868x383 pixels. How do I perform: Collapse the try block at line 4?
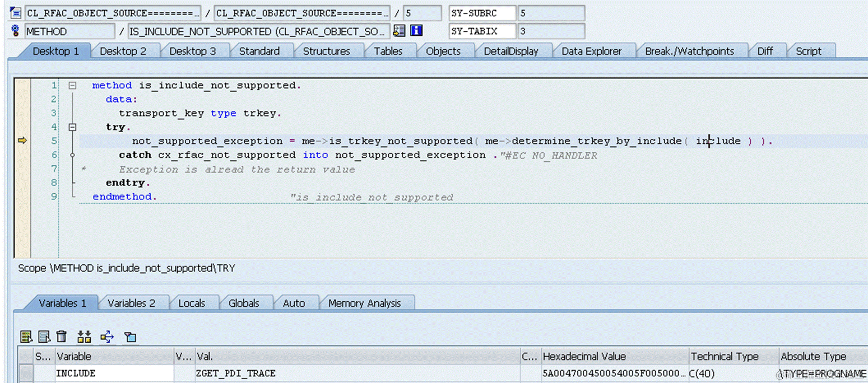[x=72, y=127]
